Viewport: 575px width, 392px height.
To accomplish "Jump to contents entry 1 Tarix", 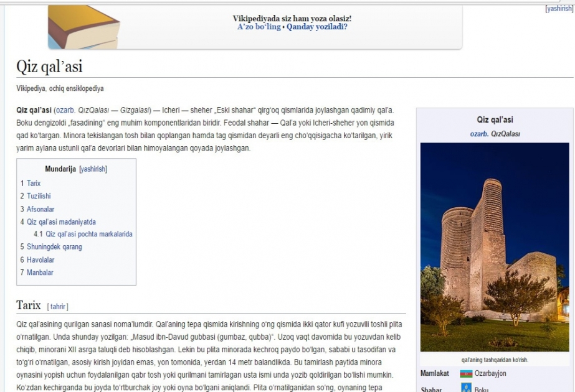I will point(34,183).
